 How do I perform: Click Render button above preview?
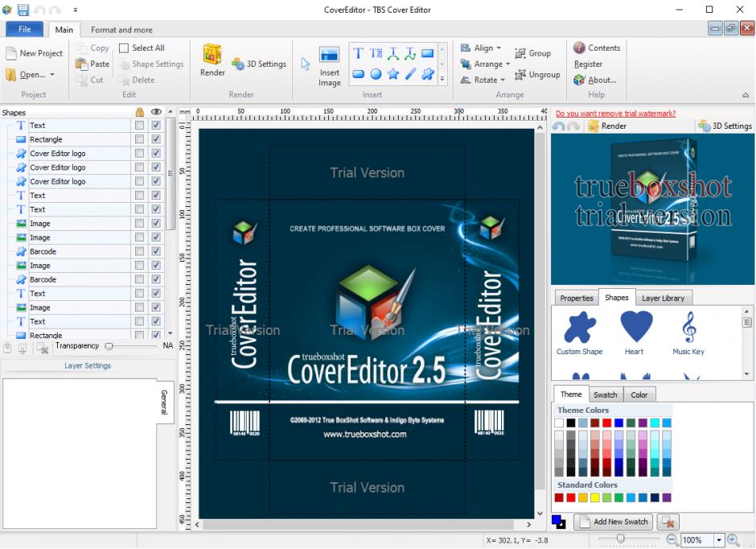[607, 126]
